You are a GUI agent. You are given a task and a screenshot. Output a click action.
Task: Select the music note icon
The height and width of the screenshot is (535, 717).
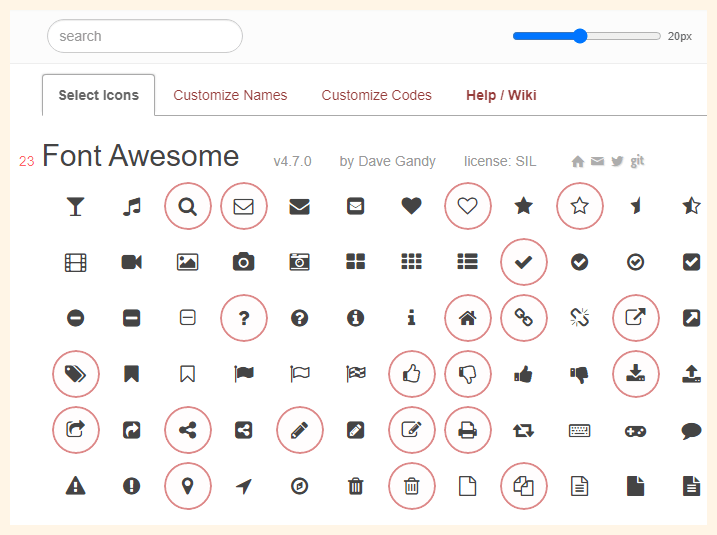point(132,206)
